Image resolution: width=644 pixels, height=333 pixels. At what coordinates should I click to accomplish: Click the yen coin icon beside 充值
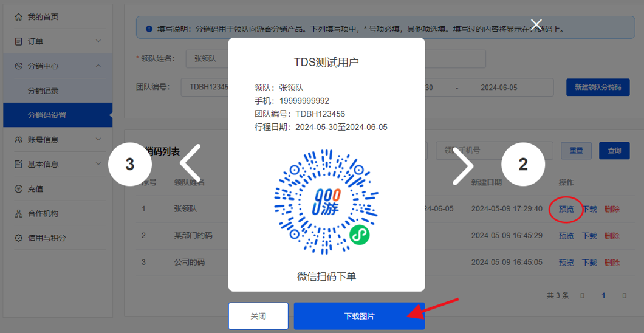click(x=18, y=189)
